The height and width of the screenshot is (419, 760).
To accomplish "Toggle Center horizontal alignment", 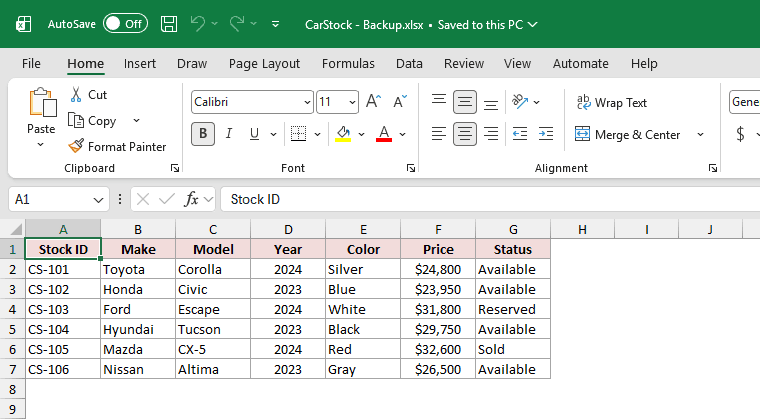I will click(x=464, y=134).
